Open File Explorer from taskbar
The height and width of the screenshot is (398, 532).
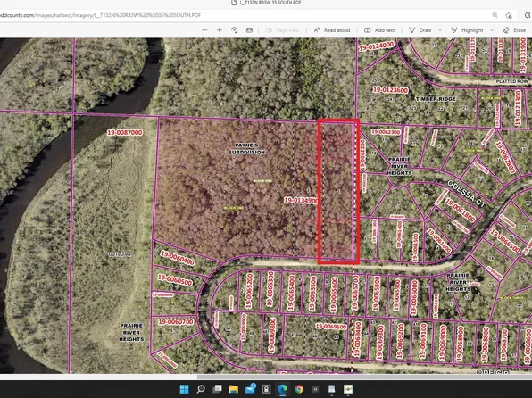click(234, 389)
